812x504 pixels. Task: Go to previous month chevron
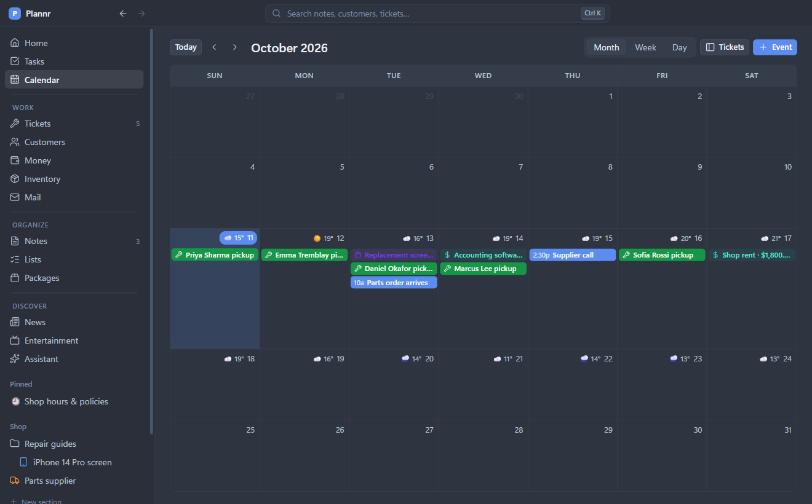(x=214, y=47)
